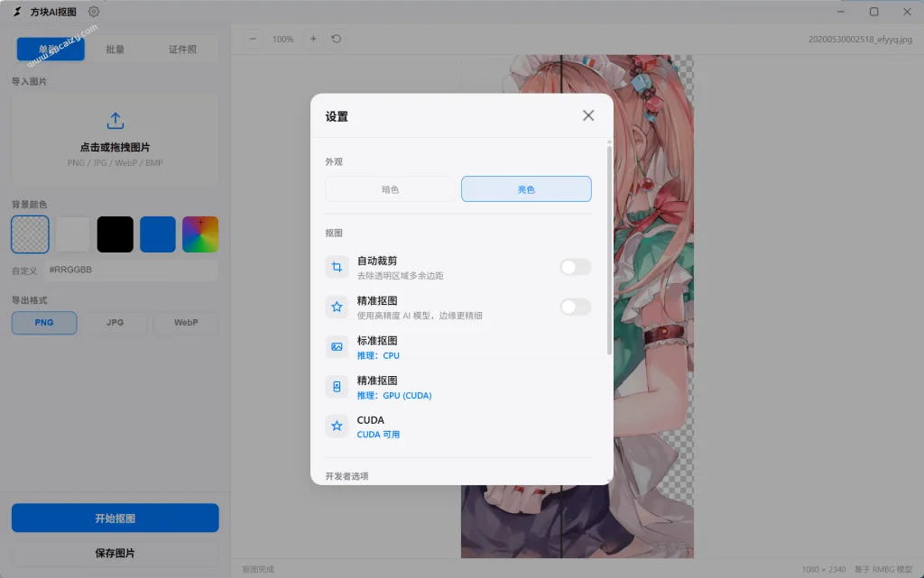Open the 证件照 tab

click(182, 49)
